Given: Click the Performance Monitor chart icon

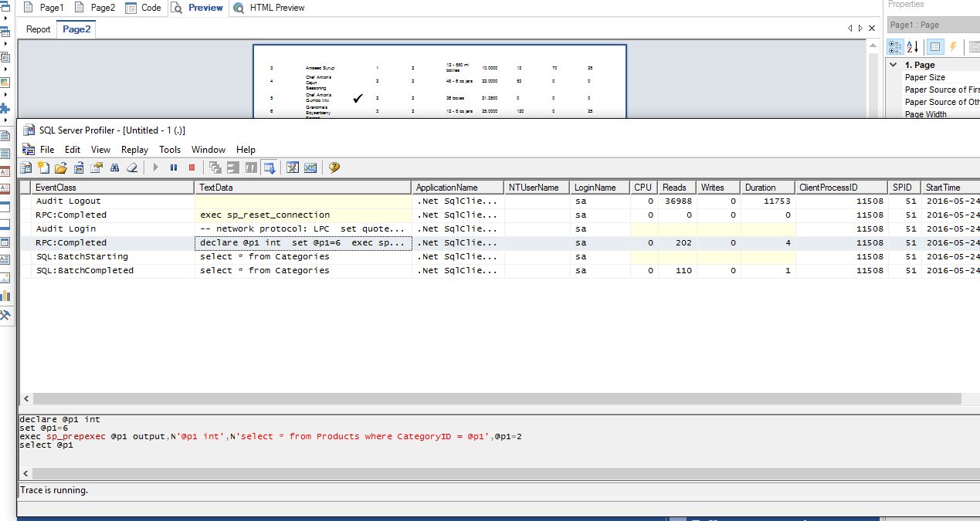Looking at the screenshot, I should tap(310, 167).
